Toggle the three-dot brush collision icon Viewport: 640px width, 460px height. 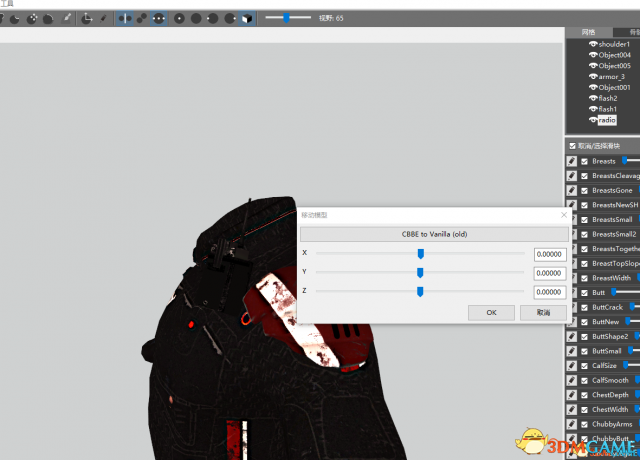pos(158,18)
